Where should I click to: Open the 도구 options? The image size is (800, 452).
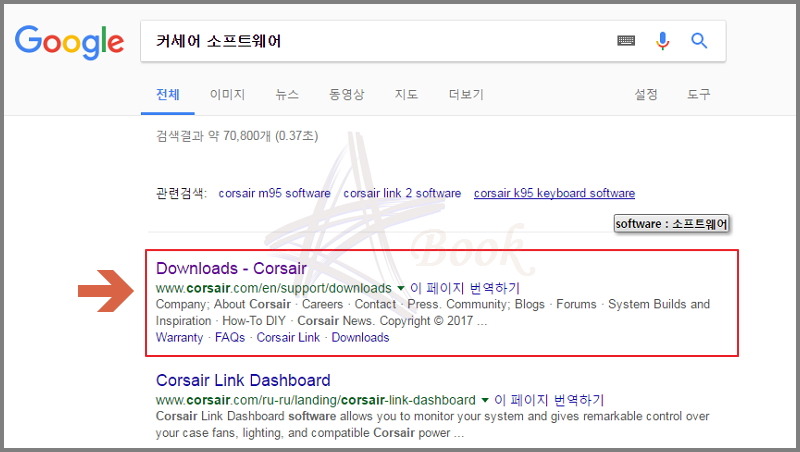pyautogui.click(x=698, y=94)
